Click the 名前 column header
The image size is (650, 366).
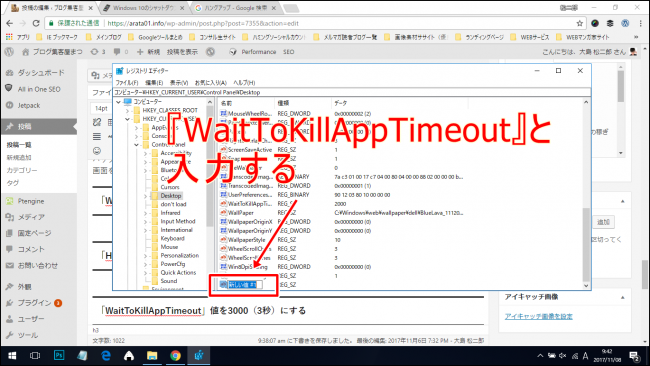pyautogui.click(x=246, y=103)
